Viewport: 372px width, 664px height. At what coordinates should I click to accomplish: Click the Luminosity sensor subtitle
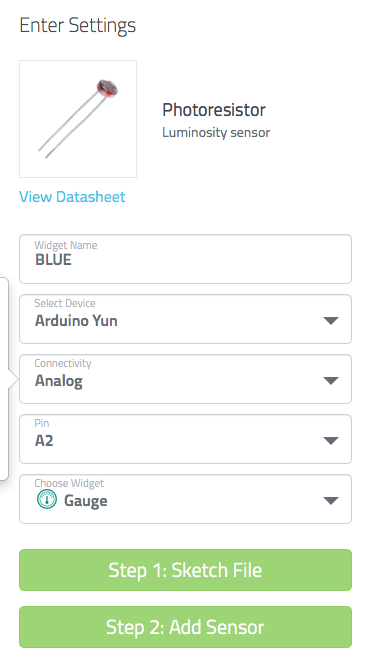(216, 133)
